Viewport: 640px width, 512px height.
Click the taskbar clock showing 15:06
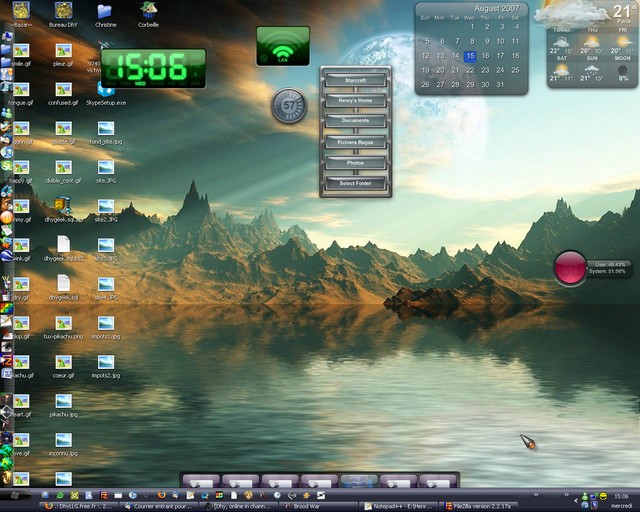[621, 496]
